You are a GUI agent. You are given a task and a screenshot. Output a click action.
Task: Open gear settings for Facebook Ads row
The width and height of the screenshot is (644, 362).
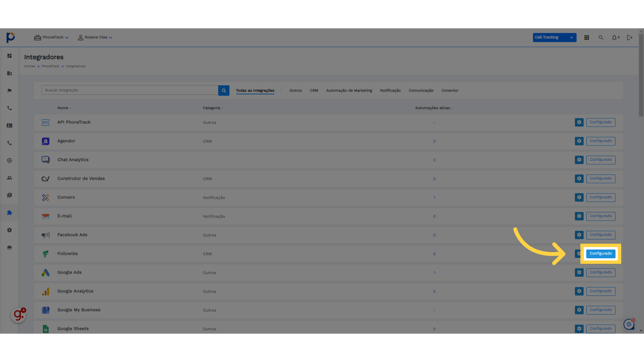(579, 235)
